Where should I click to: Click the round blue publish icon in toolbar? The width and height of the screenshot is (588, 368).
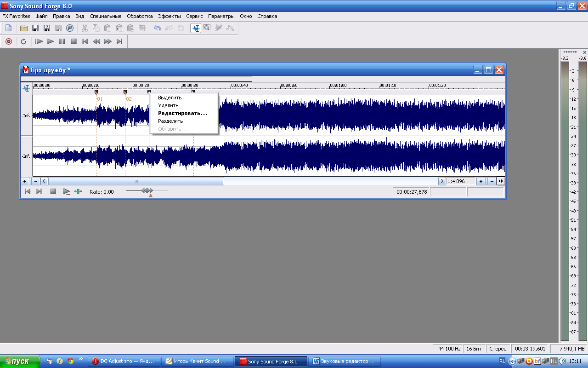(70, 28)
